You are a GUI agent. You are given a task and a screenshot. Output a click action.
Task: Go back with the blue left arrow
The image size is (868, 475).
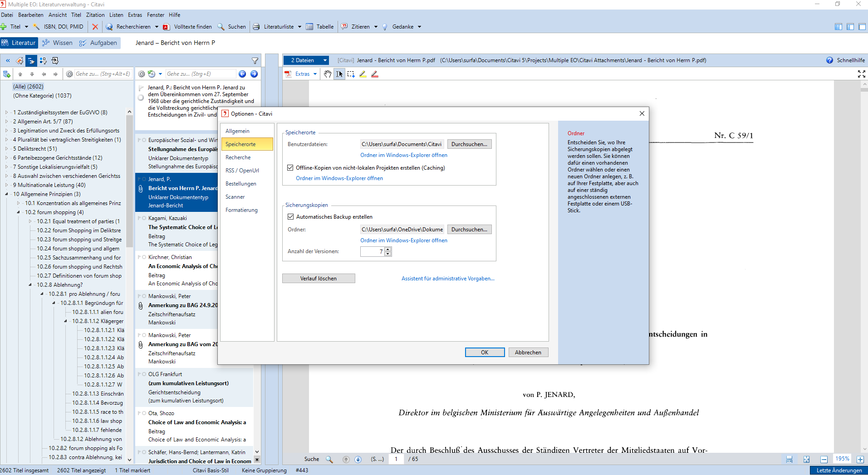242,74
